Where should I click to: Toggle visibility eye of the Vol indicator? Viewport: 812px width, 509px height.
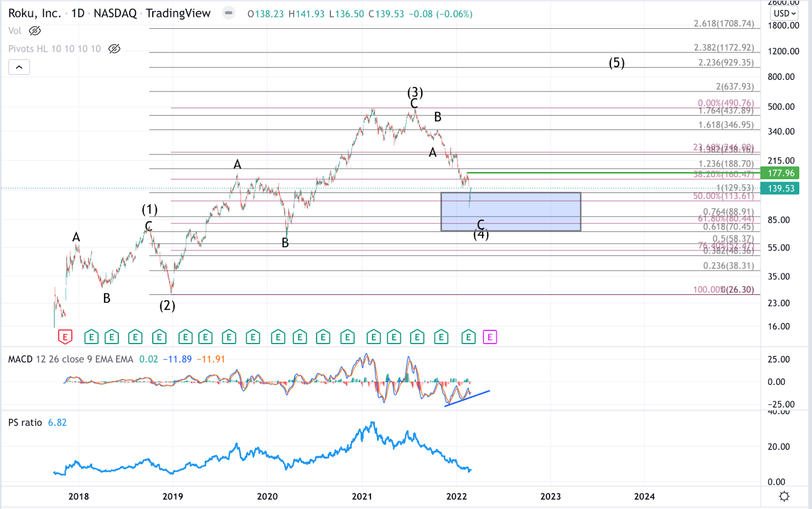tap(35, 31)
